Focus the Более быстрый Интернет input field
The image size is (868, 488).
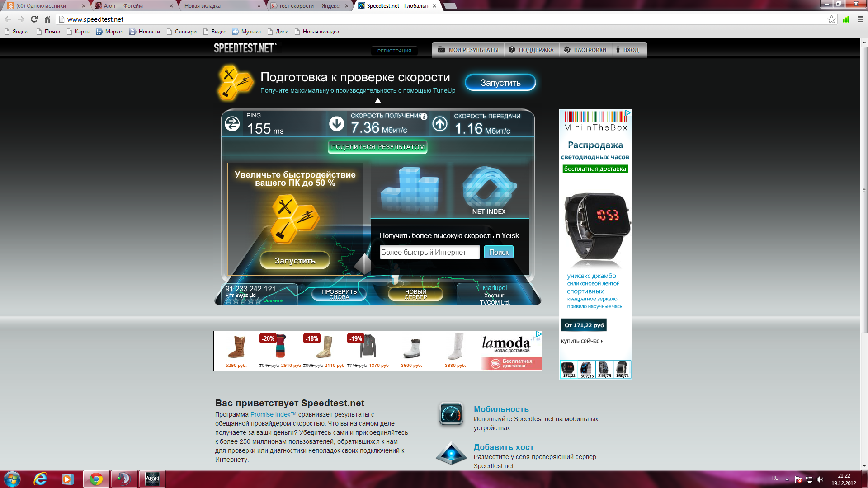(429, 252)
